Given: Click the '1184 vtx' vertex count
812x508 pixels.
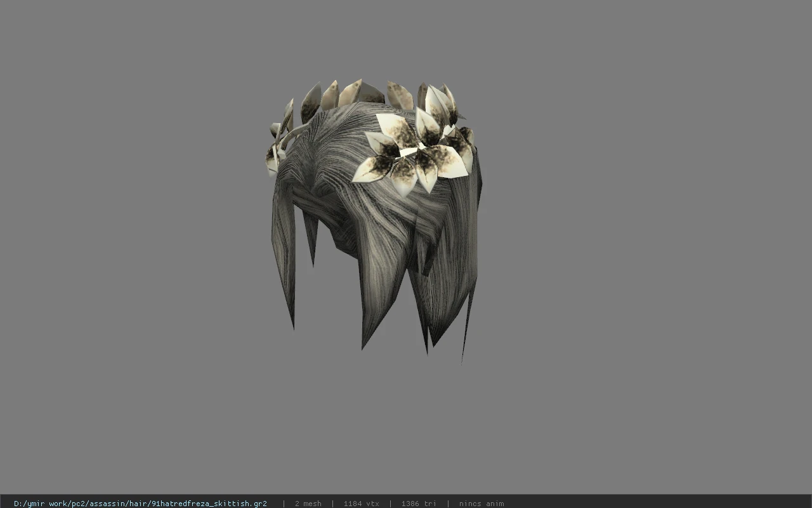Looking at the screenshot, I should coord(361,504).
